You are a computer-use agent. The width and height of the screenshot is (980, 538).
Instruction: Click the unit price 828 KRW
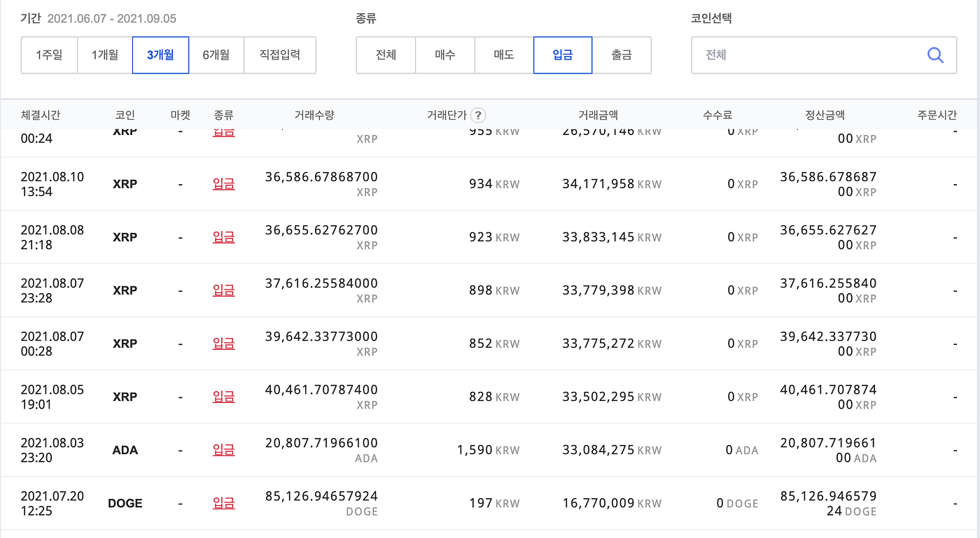pos(495,397)
